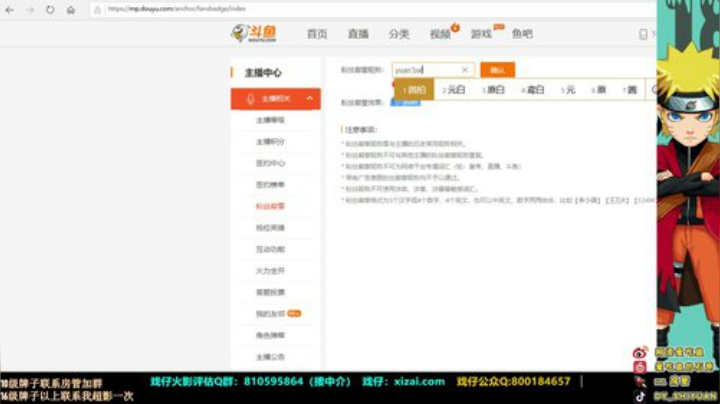This screenshot has height=404, width=720.
Task: Open the 视频 navigation tab
Action: coord(440,34)
